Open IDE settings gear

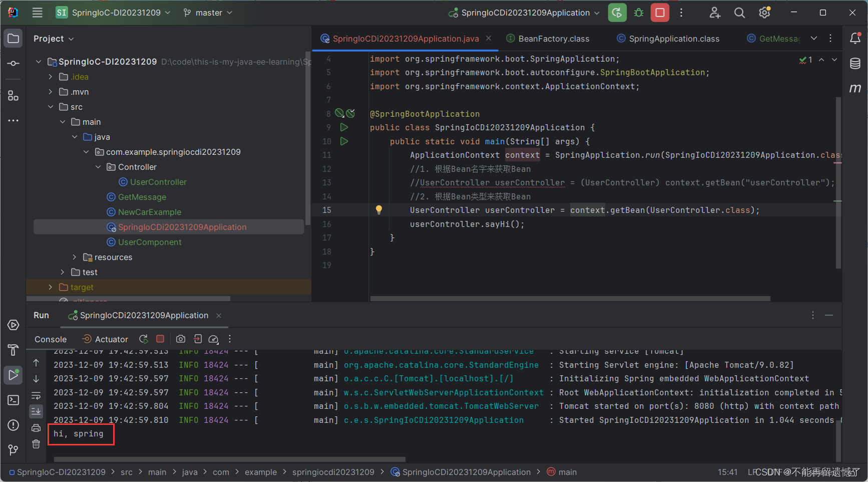click(764, 13)
